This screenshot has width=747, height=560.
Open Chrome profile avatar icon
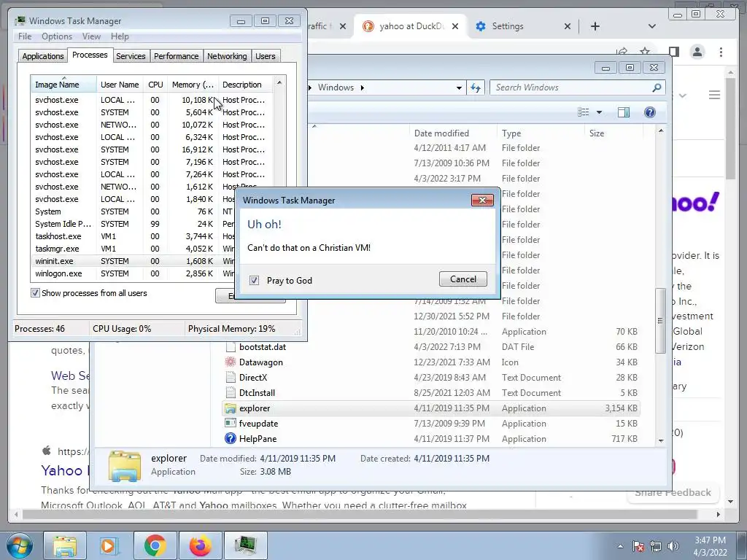pyautogui.click(x=697, y=52)
